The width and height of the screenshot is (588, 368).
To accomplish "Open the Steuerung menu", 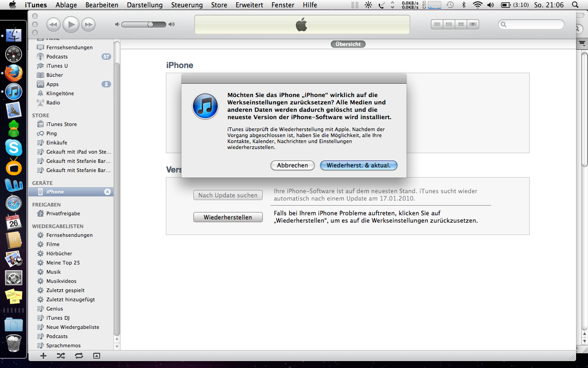I will click(x=187, y=5).
